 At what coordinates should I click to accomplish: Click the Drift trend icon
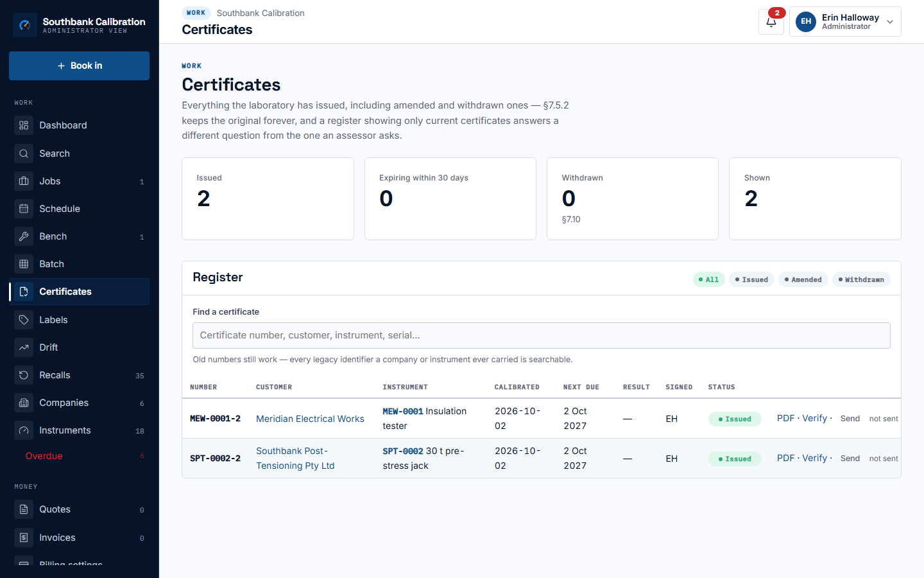[24, 347]
